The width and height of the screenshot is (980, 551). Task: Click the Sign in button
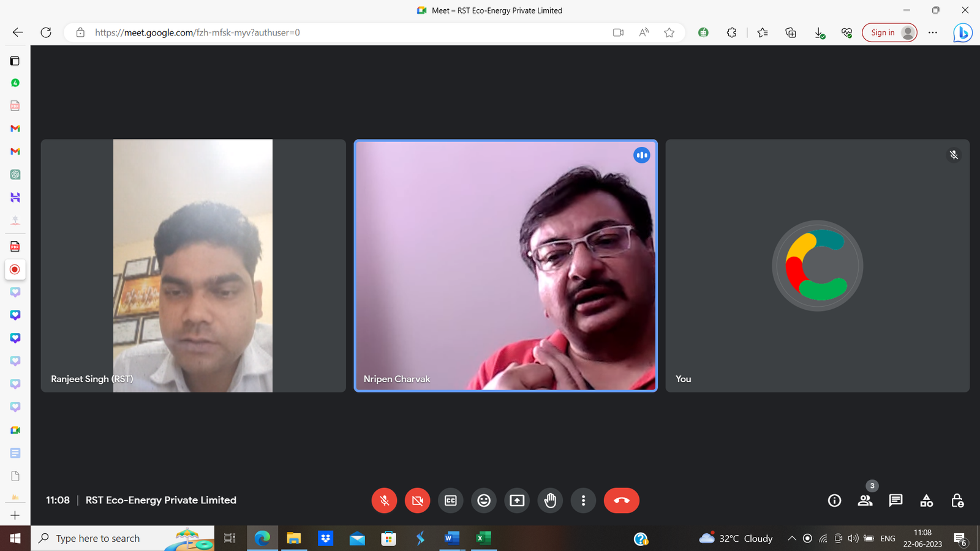889,32
